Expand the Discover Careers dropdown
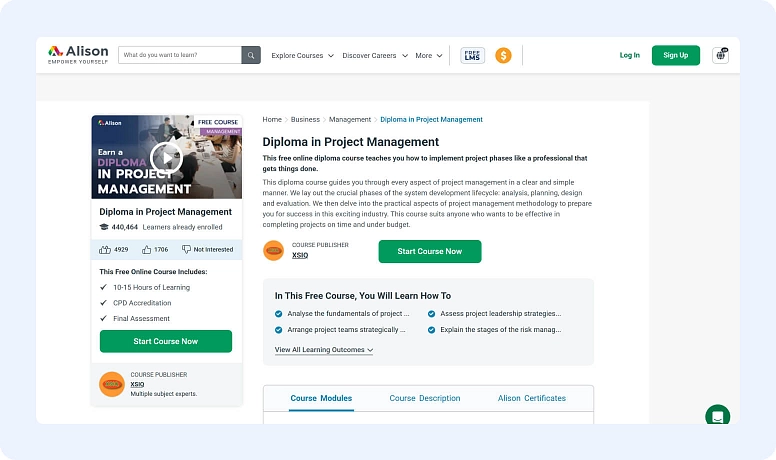This screenshot has height=460, width=776. click(x=375, y=55)
